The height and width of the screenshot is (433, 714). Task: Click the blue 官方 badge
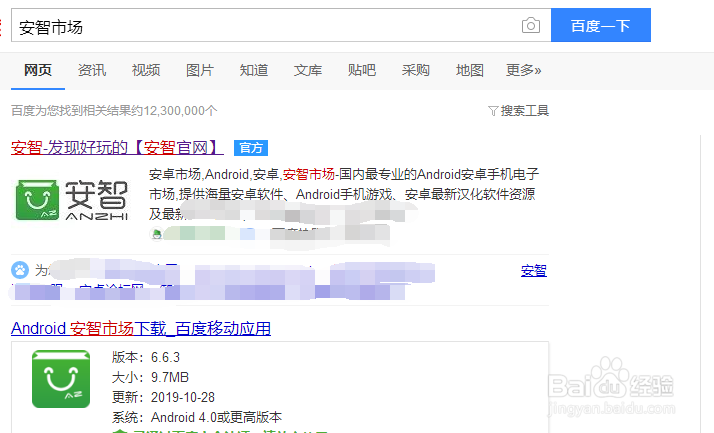tap(251, 148)
